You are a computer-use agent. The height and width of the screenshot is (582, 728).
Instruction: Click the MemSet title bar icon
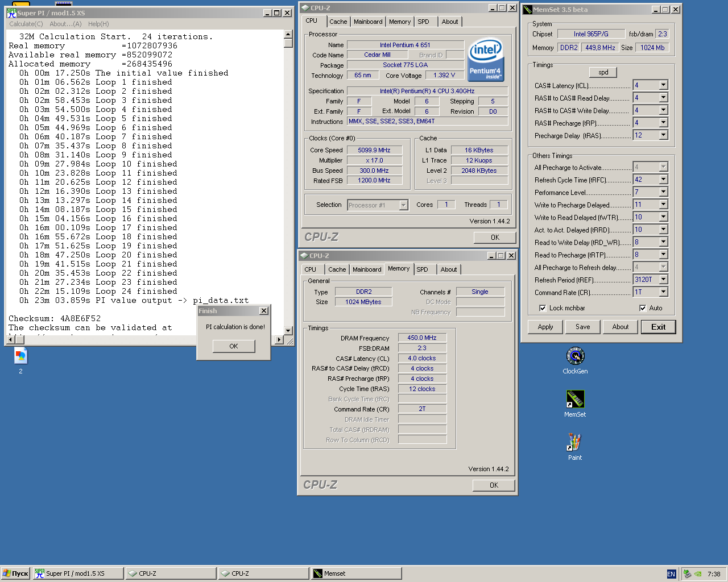click(528, 10)
